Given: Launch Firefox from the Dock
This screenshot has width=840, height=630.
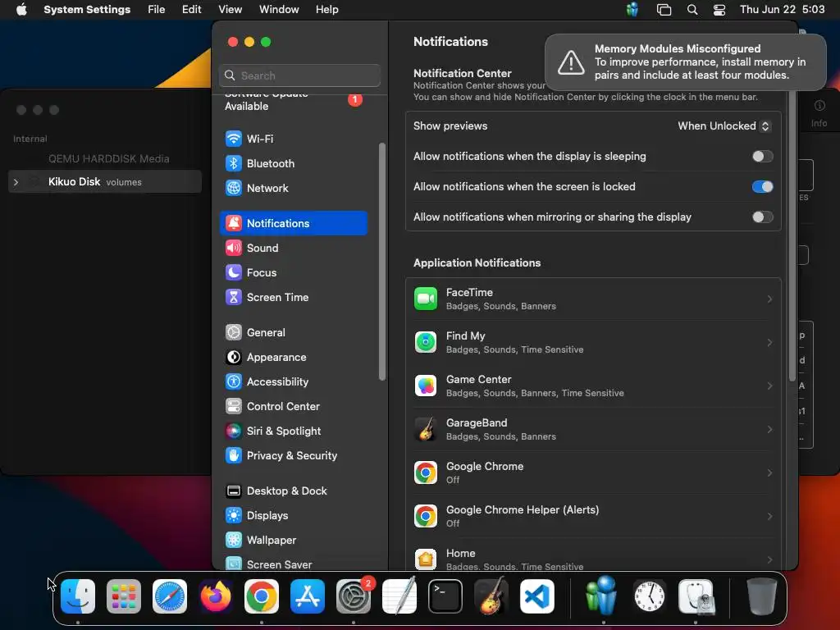Looking at the screenshot, I should [x=216, y=596].
